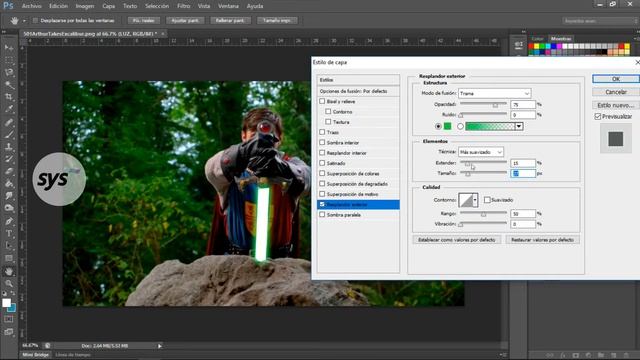640x360 pixels.
Task: Enable Satinado checkbox
Action: coord(322,163)
